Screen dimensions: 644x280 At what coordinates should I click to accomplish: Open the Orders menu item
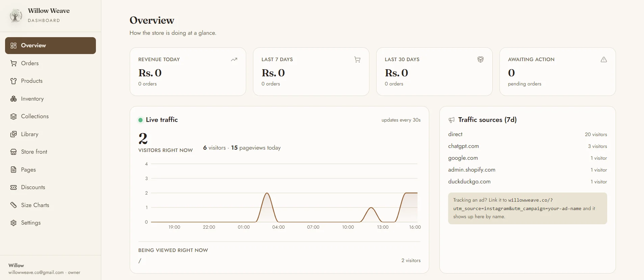point(50,63)
